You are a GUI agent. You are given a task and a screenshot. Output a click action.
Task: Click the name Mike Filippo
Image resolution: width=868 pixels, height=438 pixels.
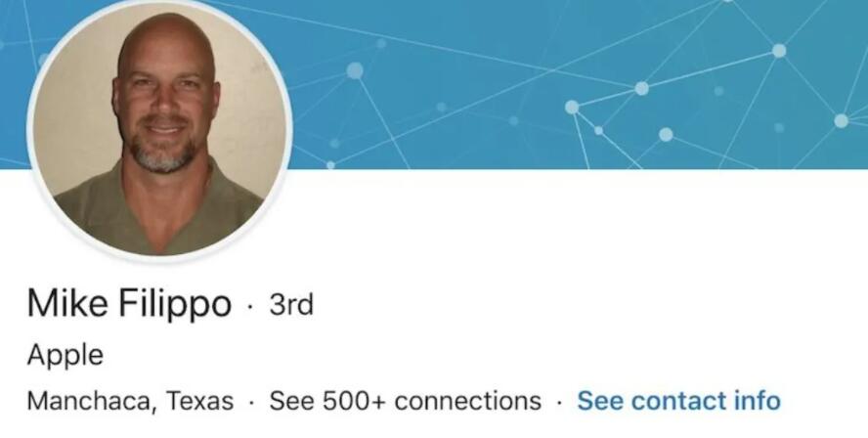coord(129,304)
